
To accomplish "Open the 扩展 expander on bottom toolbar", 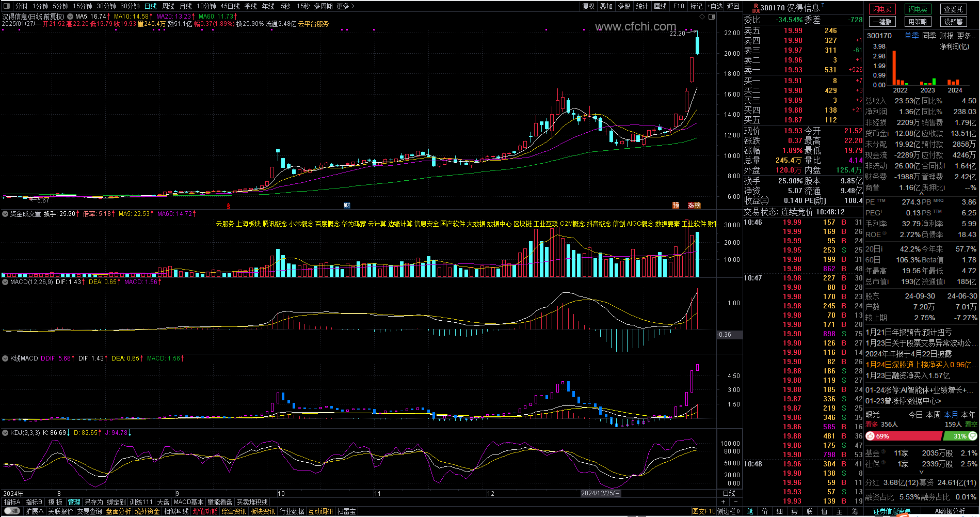I will pos(34,511).
